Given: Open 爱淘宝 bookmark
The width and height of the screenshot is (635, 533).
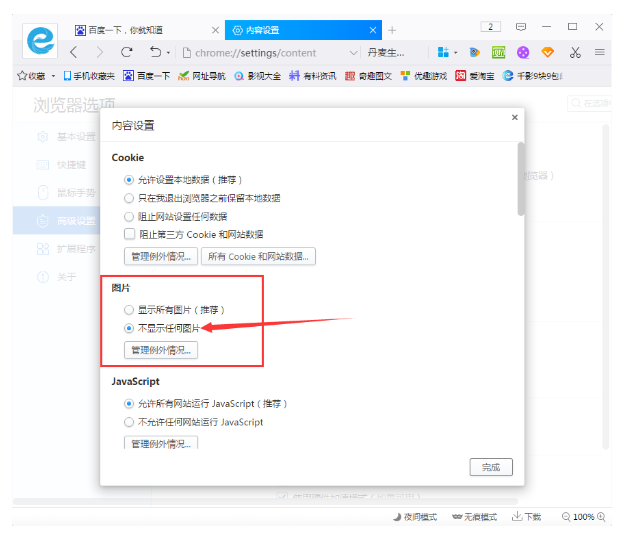Looking at the screenshot, I should [474, 76].
